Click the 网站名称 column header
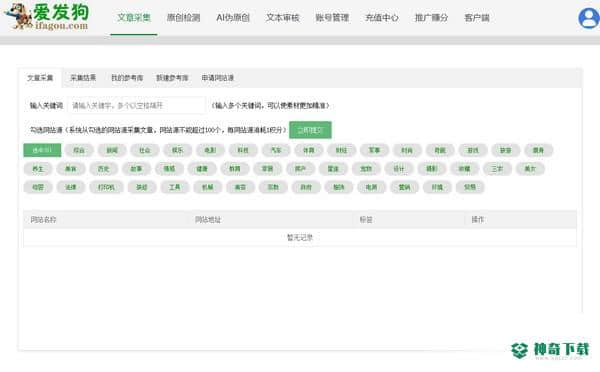This screenshot has width=600, height=372. 43,220
